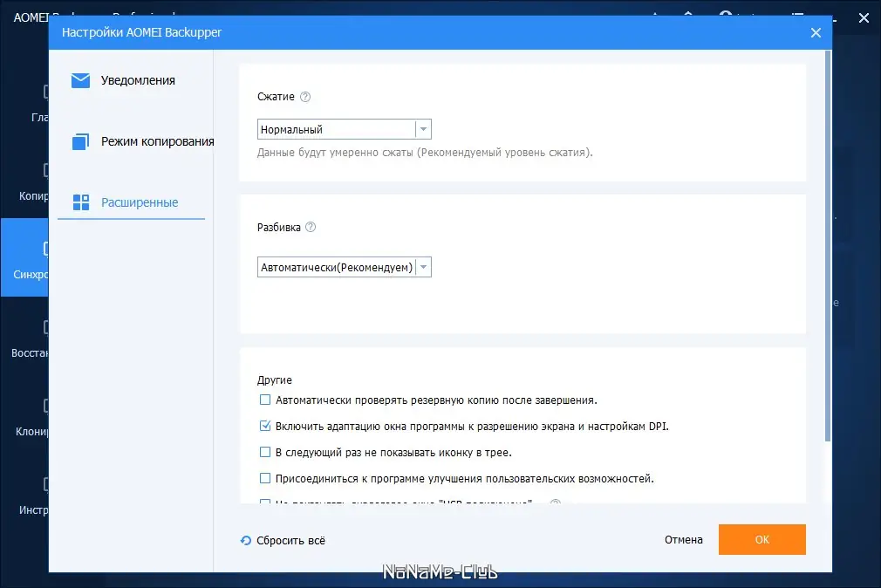Select Синхр item in main window sidebar
Viewport: 881px width, 588px height.
[x=24, y=257]
